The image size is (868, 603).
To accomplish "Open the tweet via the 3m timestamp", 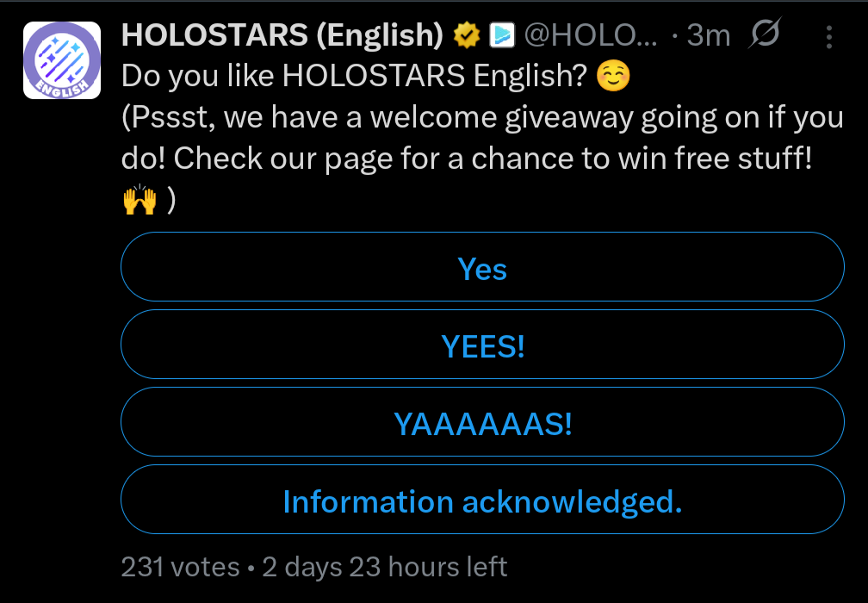I will pos(708,35).
